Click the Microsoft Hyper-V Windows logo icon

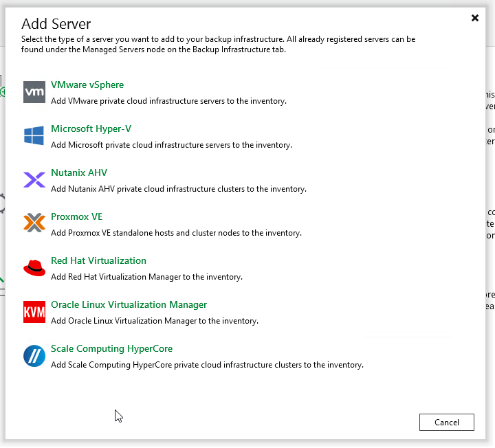(34, 136)
